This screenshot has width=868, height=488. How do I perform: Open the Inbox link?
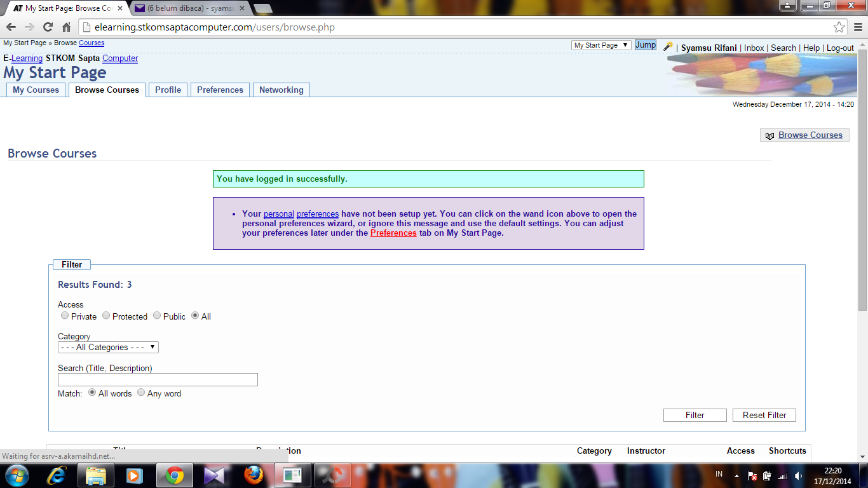[x=754, y=48]
